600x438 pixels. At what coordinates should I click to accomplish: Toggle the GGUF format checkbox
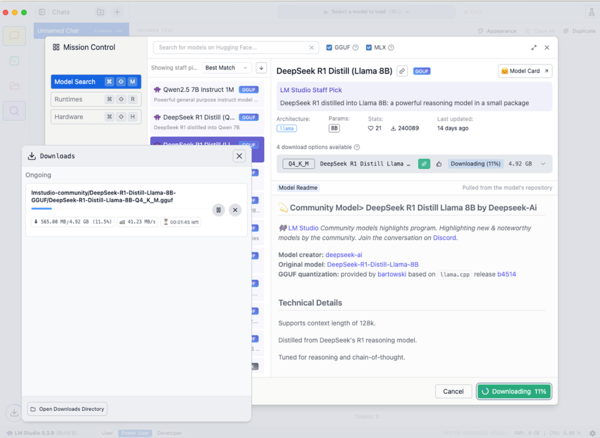coord(329,47)
